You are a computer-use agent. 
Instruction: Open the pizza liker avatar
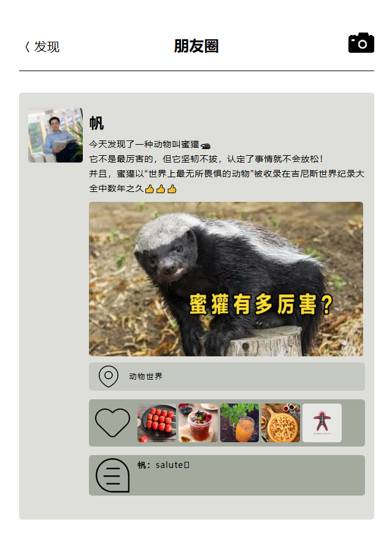click(x=281, y=423)
